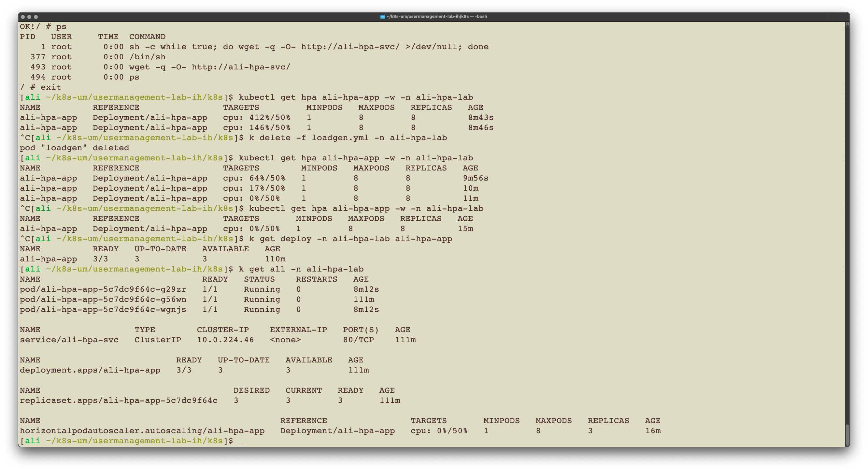
Task: Click service/ali-hpa-svc text
Action: [x=69, y=340]
